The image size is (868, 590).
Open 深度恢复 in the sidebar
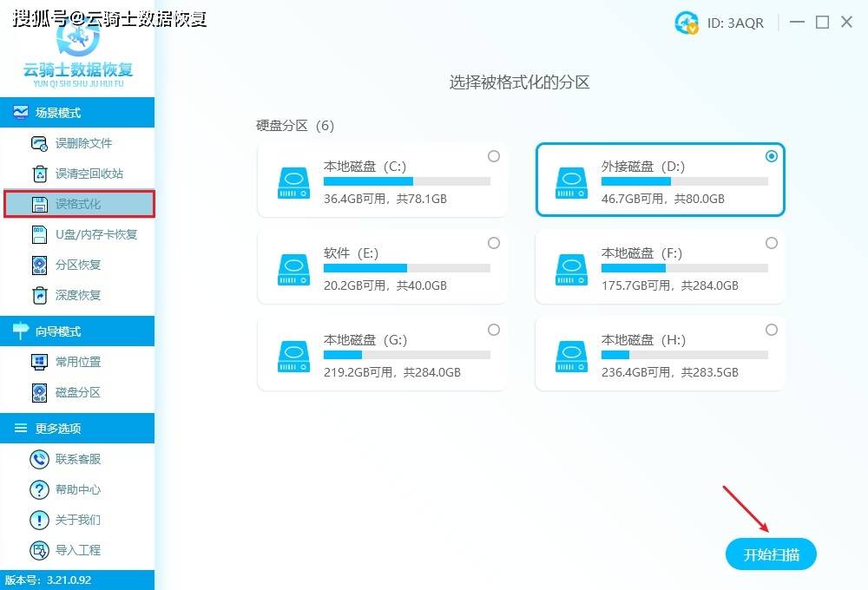tap(77, 296)
